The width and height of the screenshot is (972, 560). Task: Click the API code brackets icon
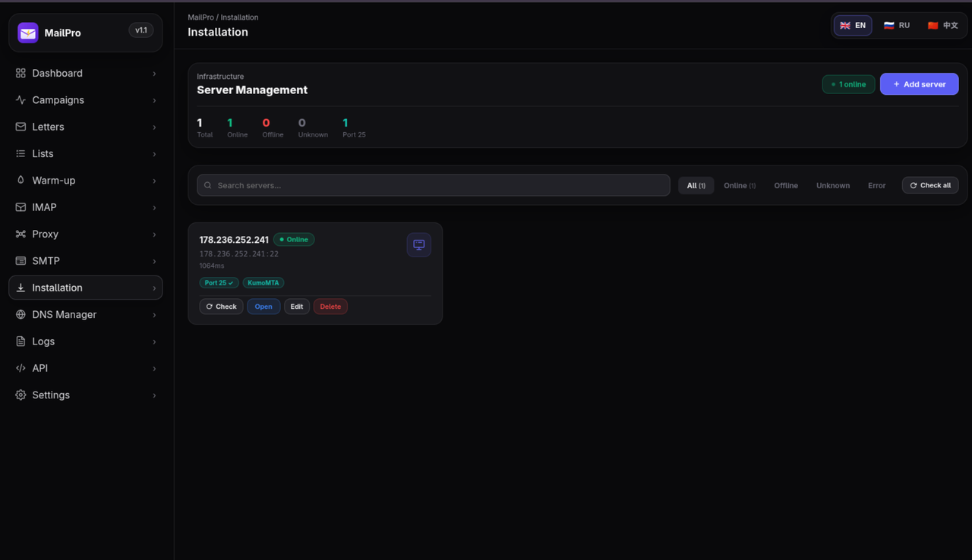coord(21,368)
